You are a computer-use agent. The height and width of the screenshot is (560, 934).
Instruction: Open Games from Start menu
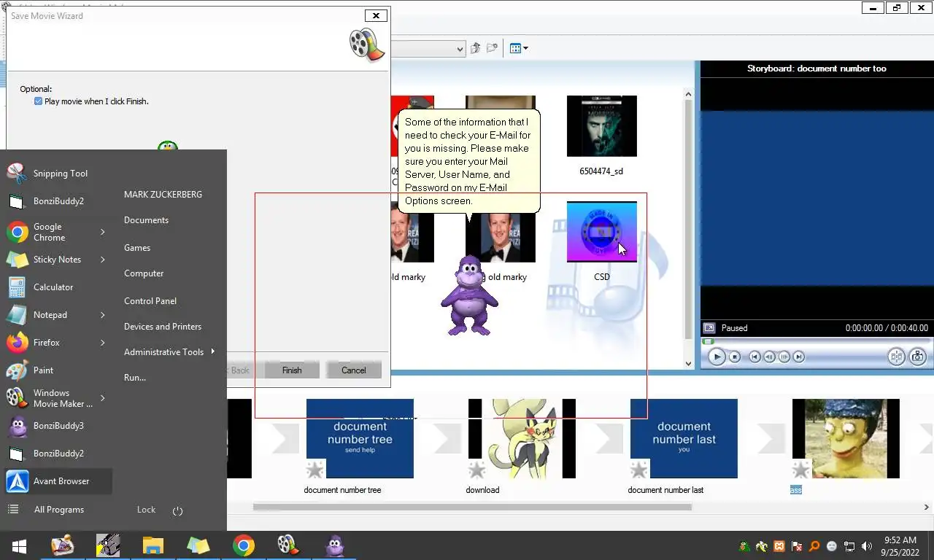coord(137,248)
